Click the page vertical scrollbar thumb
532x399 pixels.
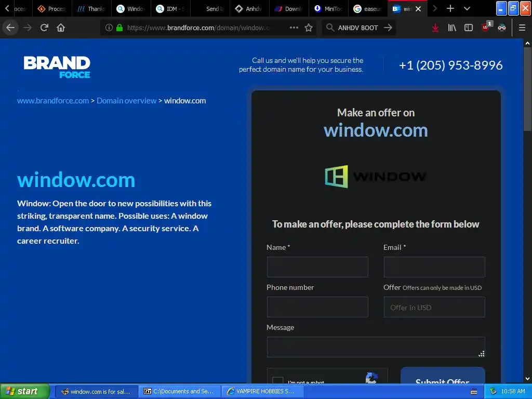[527, 89]
